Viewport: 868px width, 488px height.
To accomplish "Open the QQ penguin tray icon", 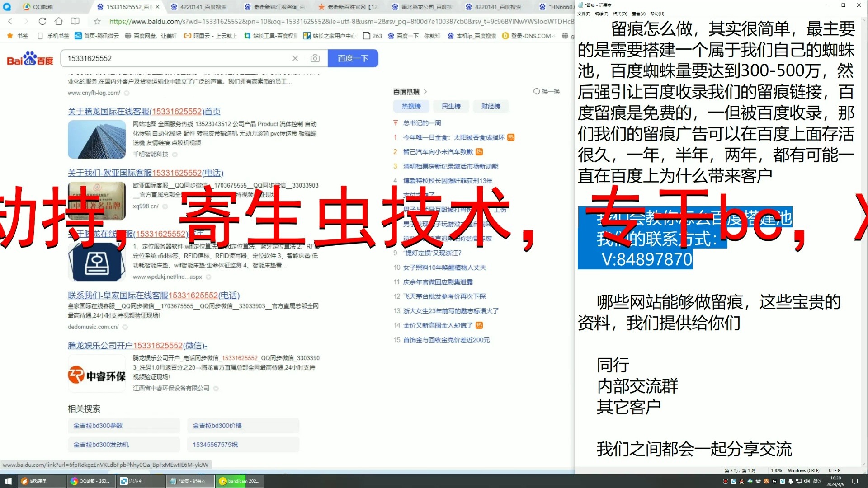I will click(742, 481).
